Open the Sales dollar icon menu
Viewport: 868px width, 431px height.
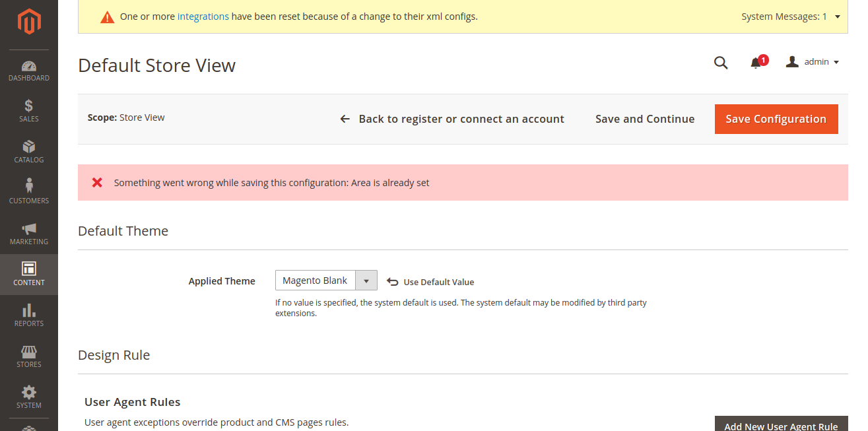point(29,106)
